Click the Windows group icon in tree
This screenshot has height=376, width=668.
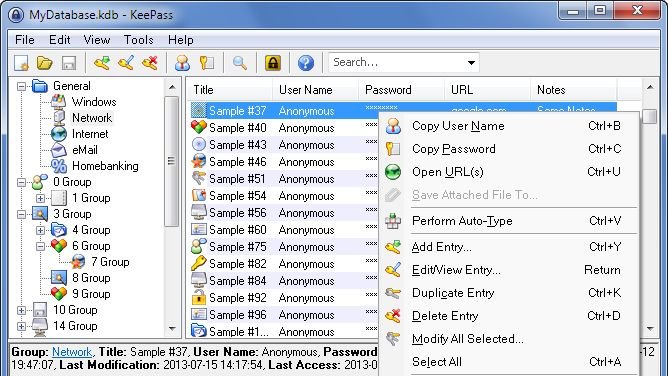59,101
